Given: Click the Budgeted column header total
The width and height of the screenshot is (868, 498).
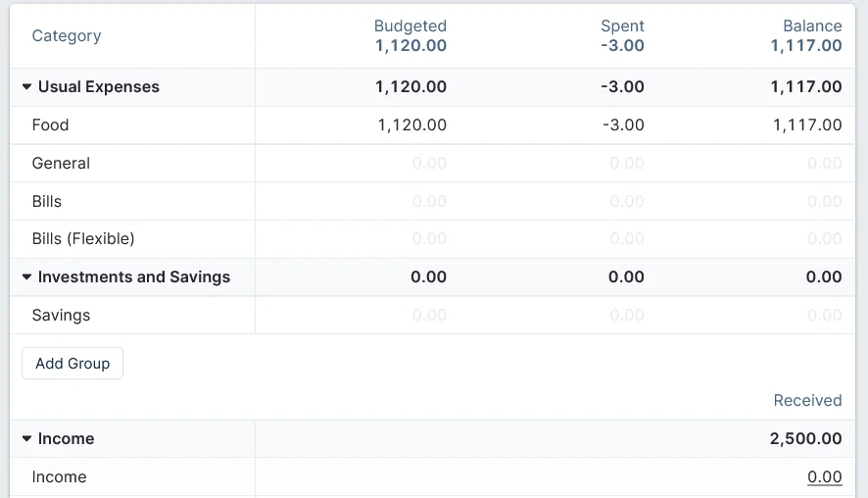Looking at the screenshot, I should tap(410, 45).
